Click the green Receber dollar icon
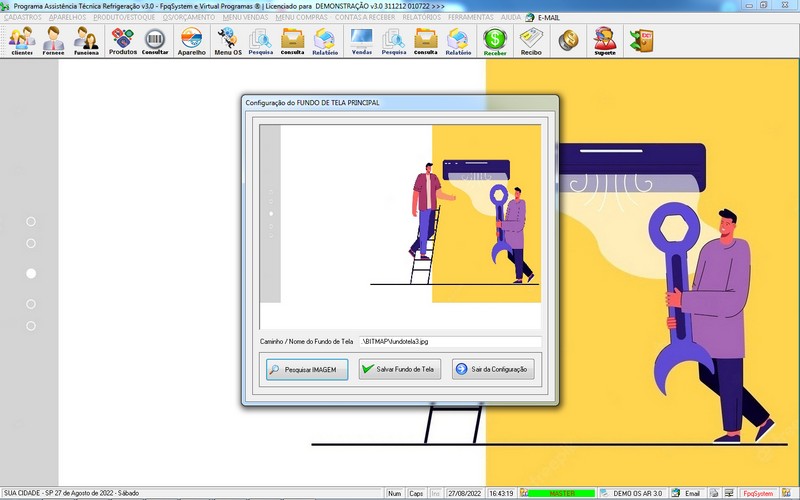Screen dimensions: 800x500 tap(495, 41)
